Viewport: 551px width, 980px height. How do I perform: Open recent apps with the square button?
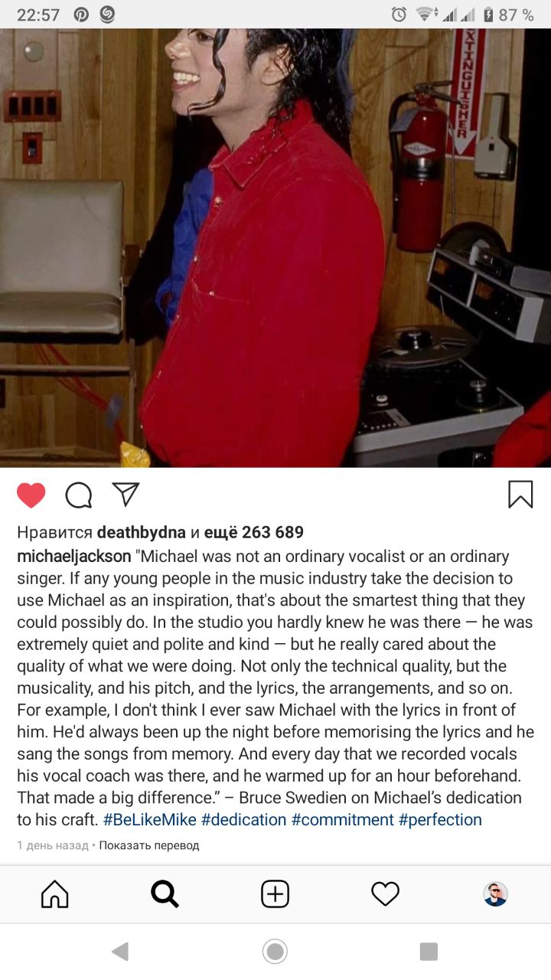coord(429,952)
